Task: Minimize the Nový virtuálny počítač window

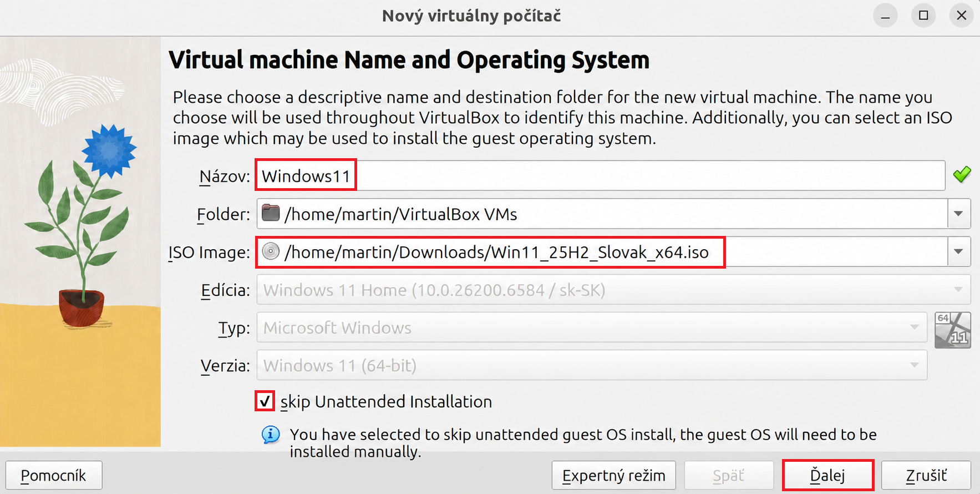Action: pyautogui.click(x=886, y=16)
